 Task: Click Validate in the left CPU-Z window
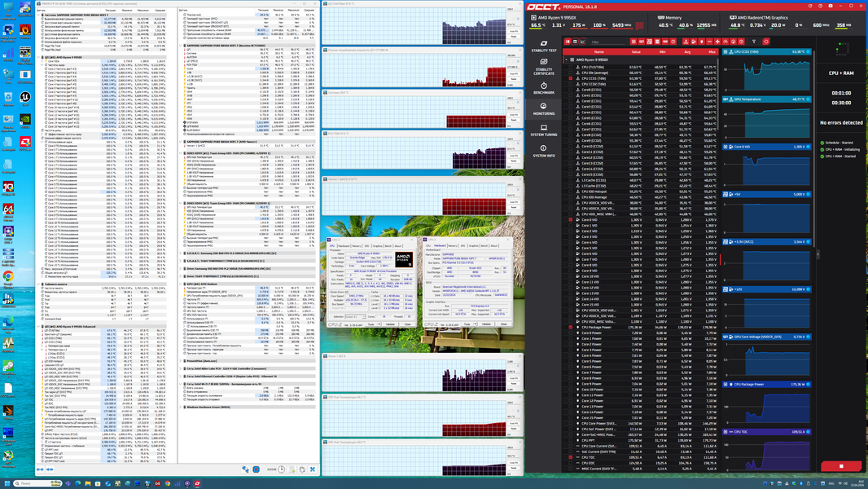click(390, 324)
